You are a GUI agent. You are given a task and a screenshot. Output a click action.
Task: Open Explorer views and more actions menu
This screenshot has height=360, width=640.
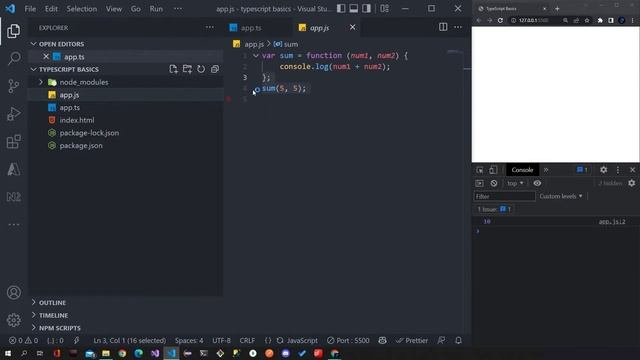click(209, 27)
